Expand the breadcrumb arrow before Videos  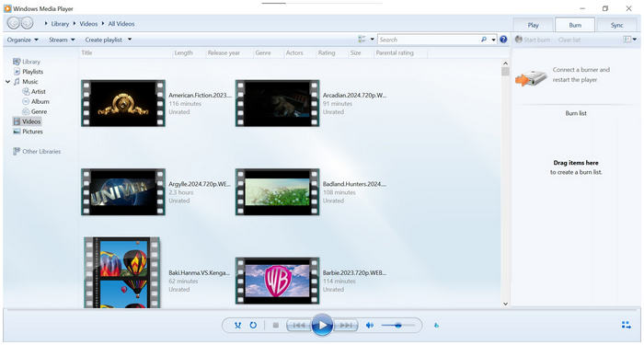[75, 23]
